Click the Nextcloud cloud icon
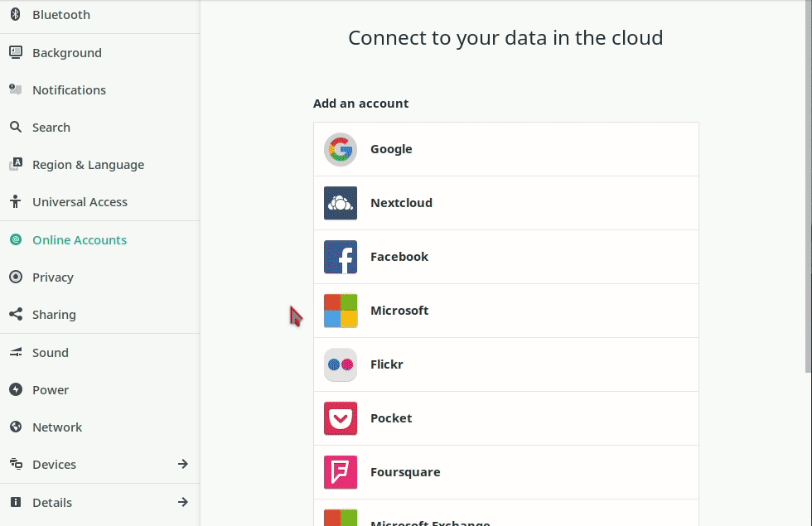 tap(341, 203)
